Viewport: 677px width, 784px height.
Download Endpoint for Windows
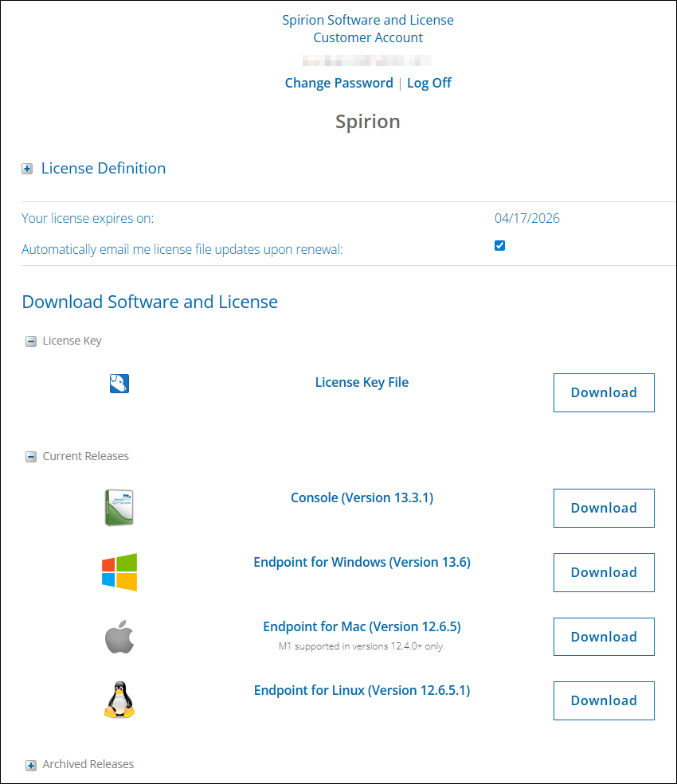(604, 572)
